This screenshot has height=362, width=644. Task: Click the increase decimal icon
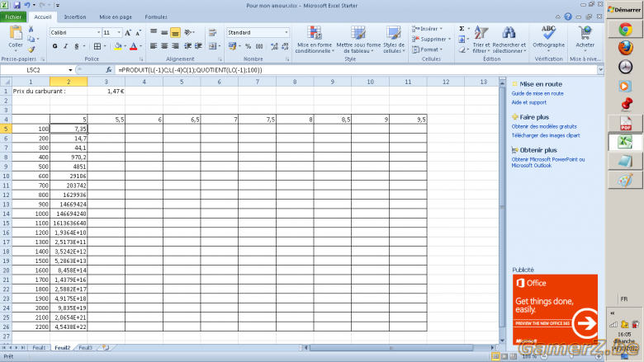274,46
